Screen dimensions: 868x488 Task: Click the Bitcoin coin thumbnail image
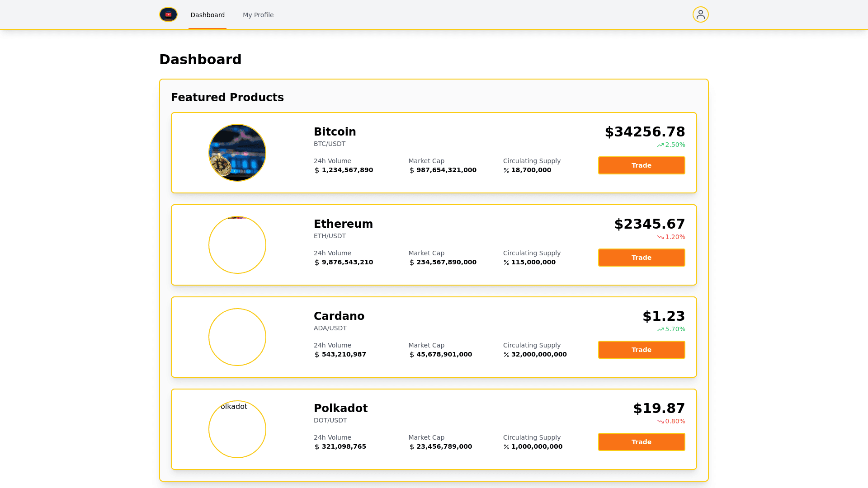click(237, 153)
